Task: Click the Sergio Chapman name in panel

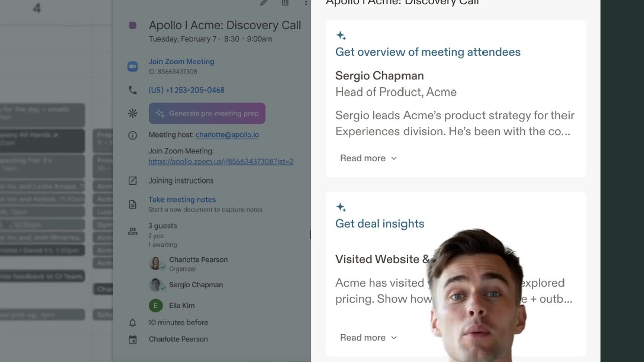Action: [379, 76]
